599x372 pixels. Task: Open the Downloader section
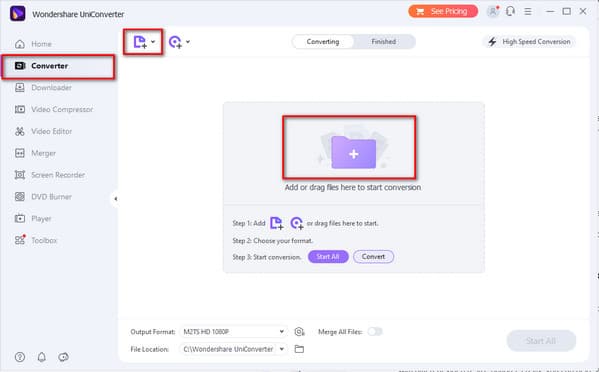coord(43,88)
